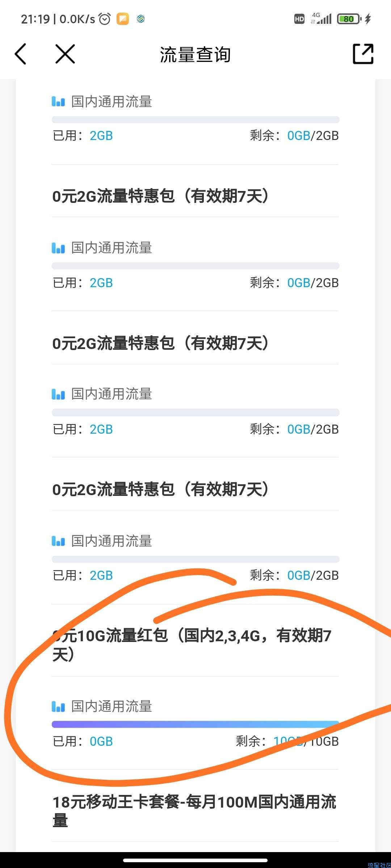Tap the 4G signal strength icon
This screenshot has width=391, height=868.
(321, 19)
